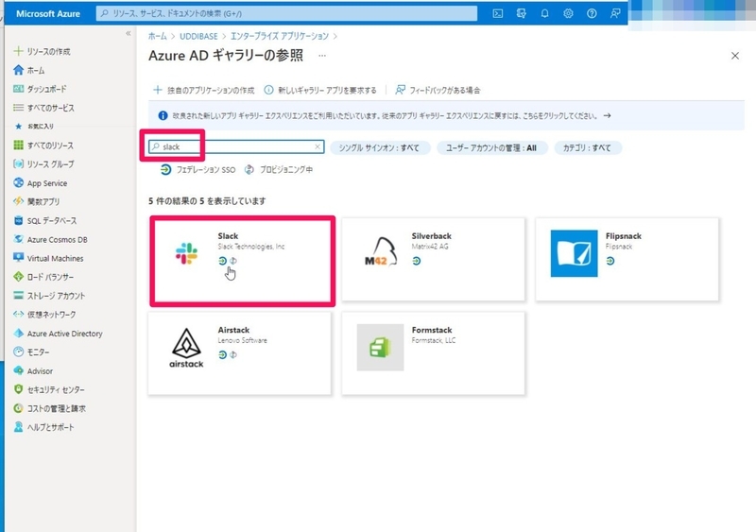Image resolution: width=756 pixels, height=532 pixels.
Task: Click the 仮想ネットワーク icon
Action: coord(18,315)
